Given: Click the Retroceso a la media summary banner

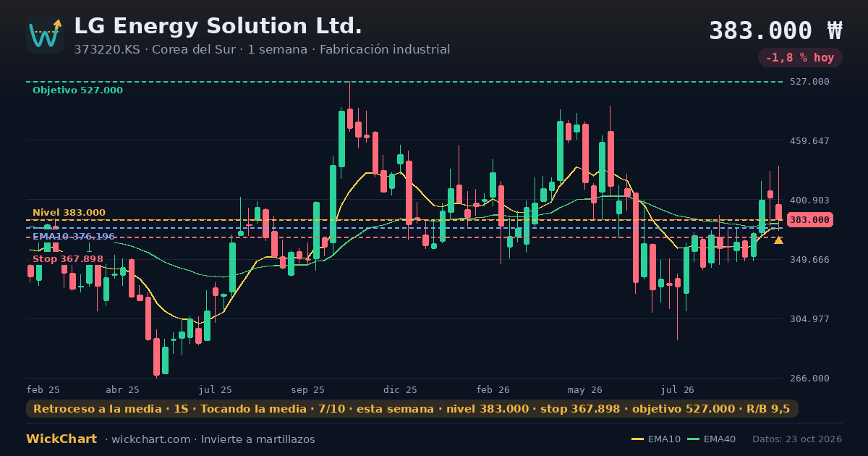Looking at the screenshot, I should tap(412, 409).
